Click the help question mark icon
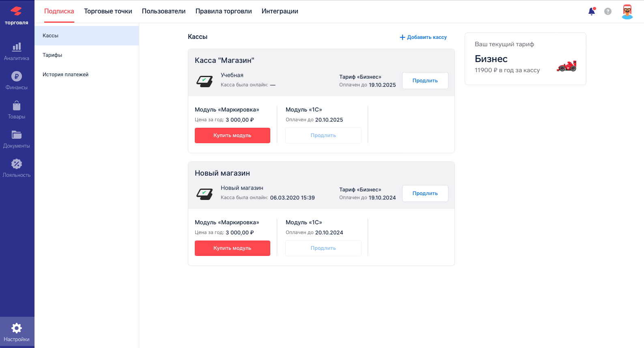 click(608, 11)
